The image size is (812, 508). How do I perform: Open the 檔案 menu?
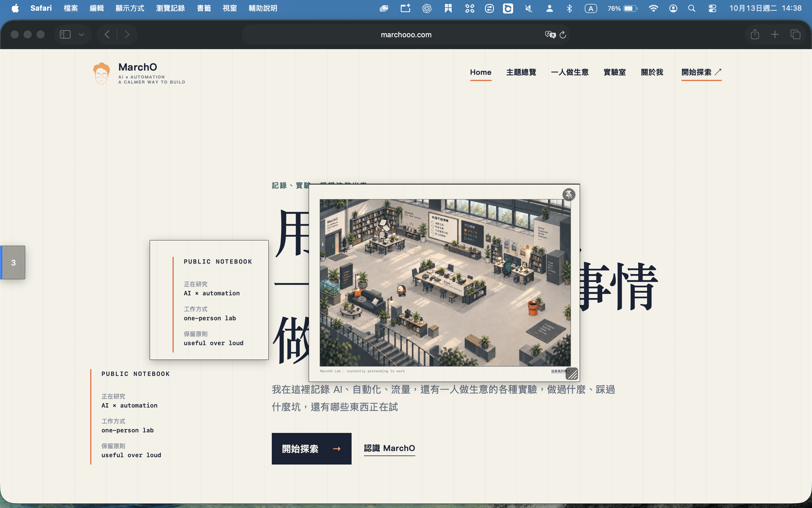pos(71,8)
